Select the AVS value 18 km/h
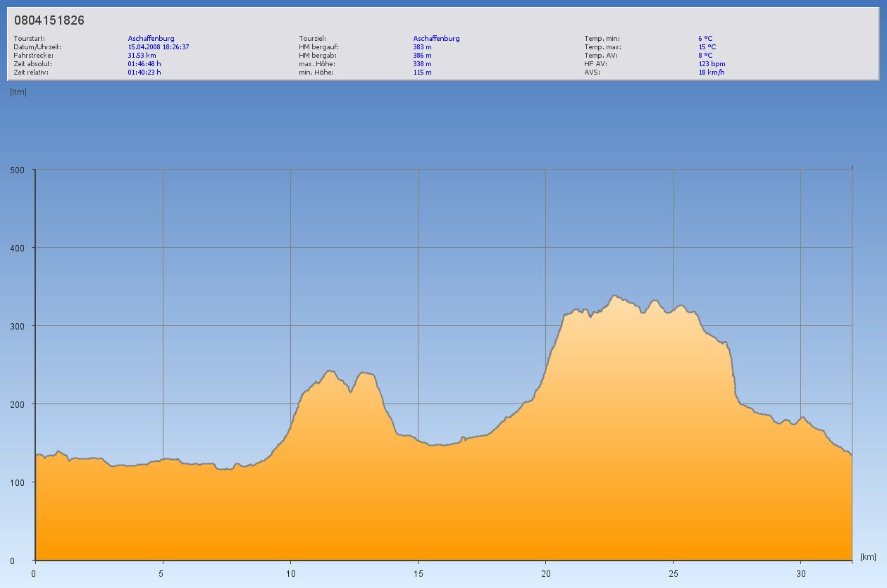This screenshot has height=588, width=887. point(711,73)
